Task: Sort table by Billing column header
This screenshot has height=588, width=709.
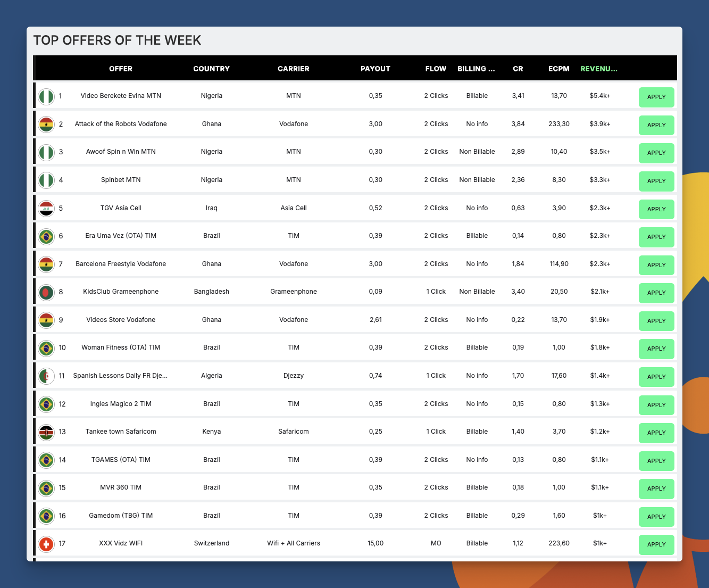Action: click(x=477, y=69)
